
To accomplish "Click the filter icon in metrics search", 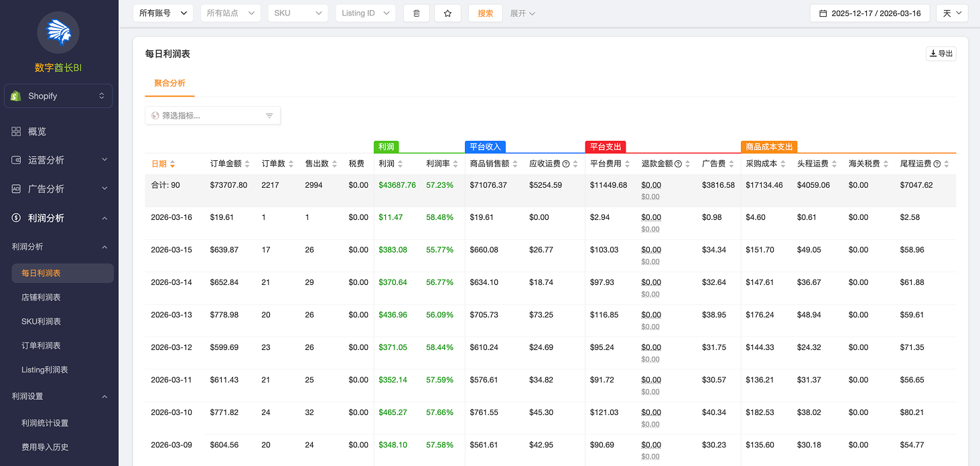I will (269, 116).
